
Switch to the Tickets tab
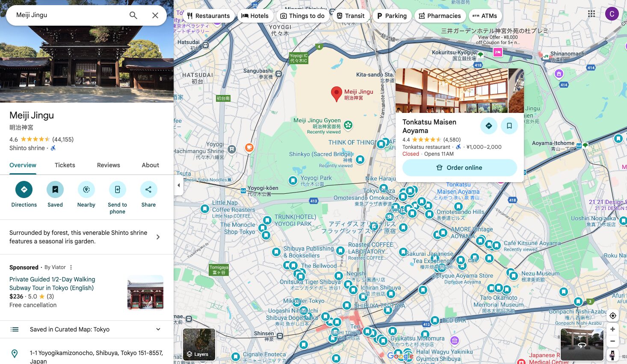click(x=65, y=165)
